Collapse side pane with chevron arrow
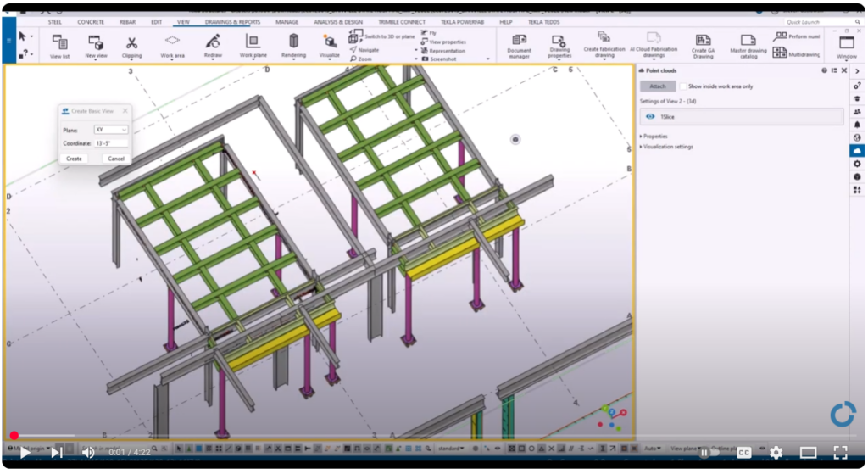 click(x=857, y=71)
